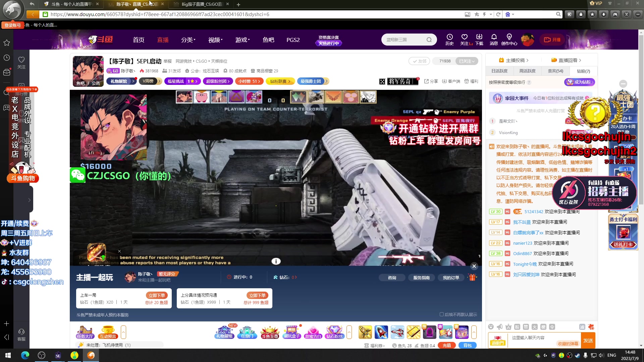Expand the 主播投稿 section
This screenshot has width=644, height=362.
(514, 60)
